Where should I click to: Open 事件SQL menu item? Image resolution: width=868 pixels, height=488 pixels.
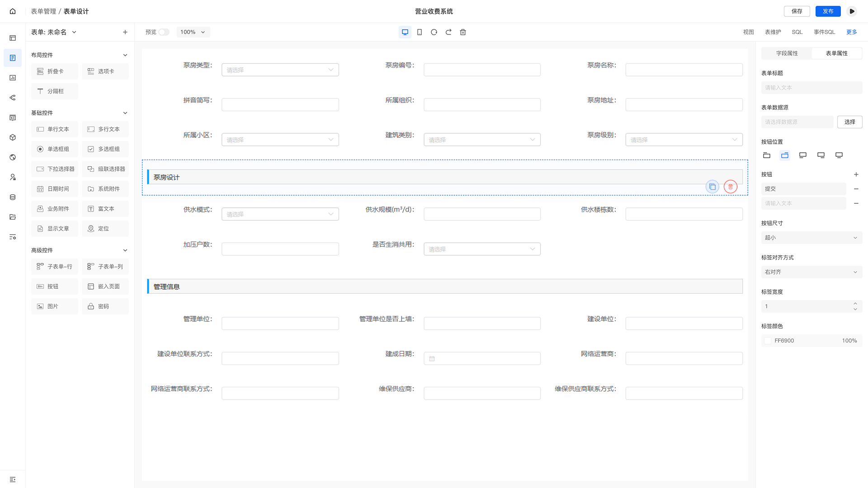(825, 32)
